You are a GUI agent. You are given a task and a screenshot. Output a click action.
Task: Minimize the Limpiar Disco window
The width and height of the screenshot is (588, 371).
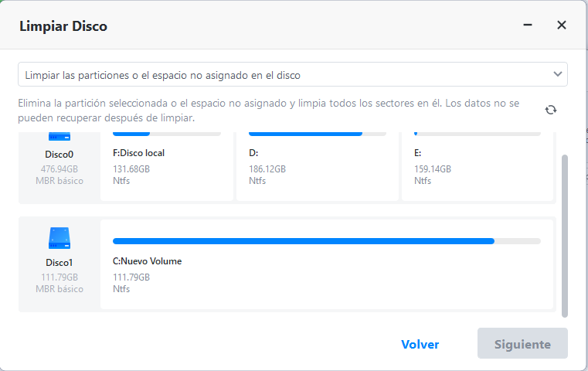pos(528,26)
